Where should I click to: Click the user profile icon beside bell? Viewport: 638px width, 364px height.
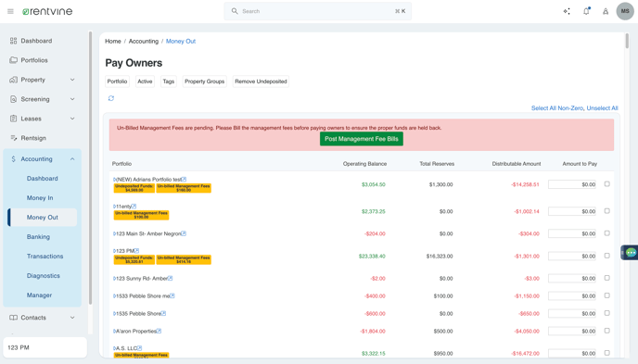coord(606,11)
